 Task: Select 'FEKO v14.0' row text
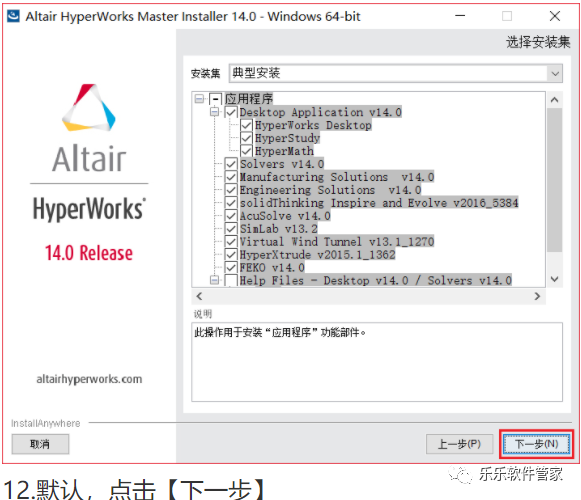coord(272,268)
